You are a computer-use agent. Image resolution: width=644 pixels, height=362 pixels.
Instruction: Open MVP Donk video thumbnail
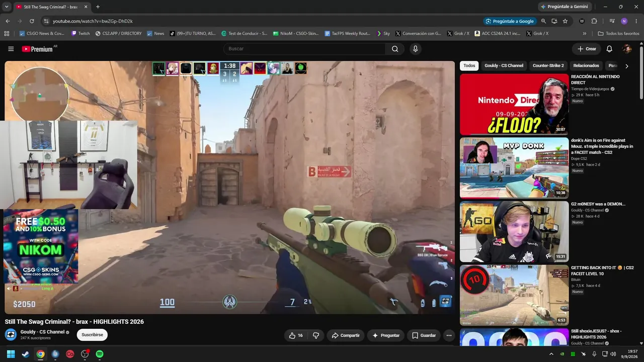(x=514, y=167)
